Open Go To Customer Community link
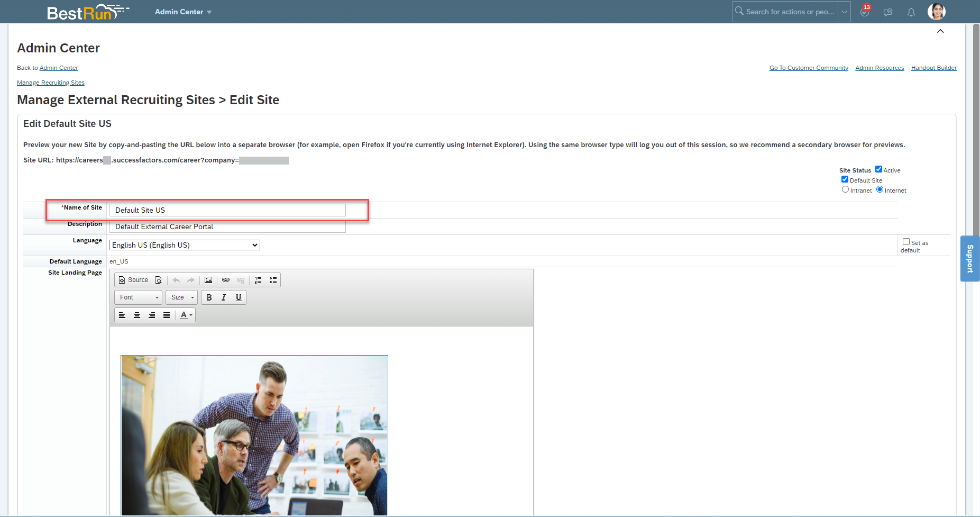The image size is (980, 517). pos(809,68)
